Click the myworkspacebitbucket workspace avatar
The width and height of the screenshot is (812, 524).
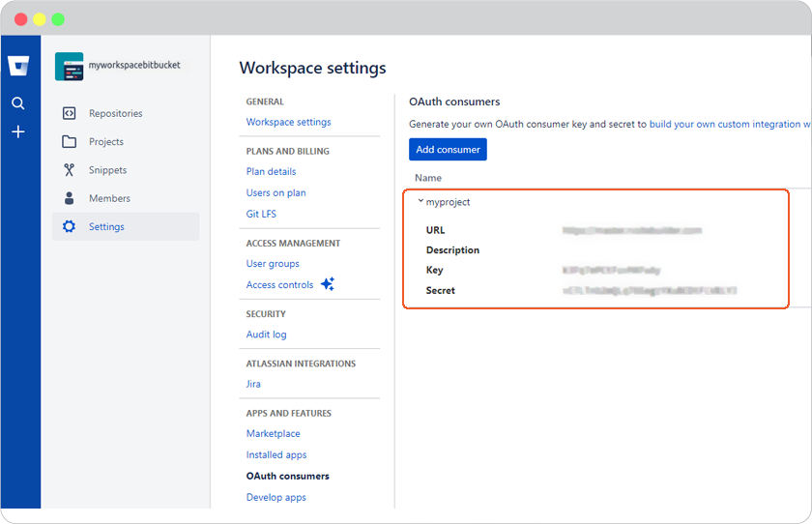69,67
